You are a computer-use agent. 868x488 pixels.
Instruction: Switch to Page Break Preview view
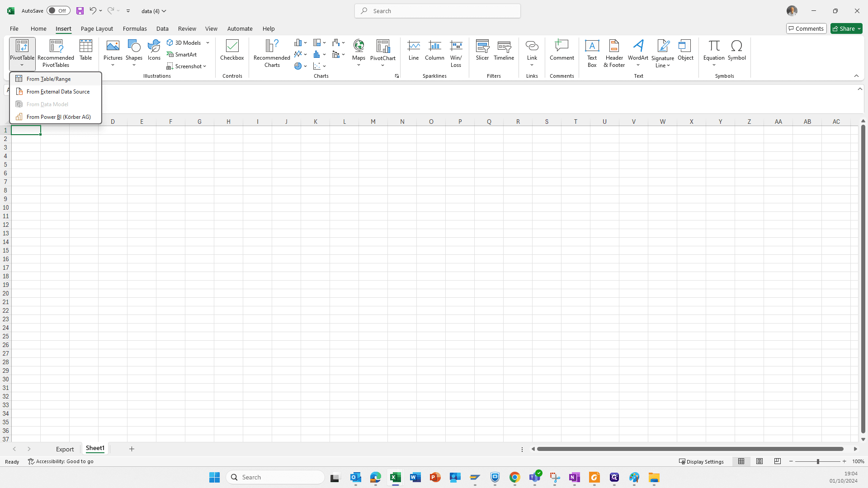coord(777,461)
